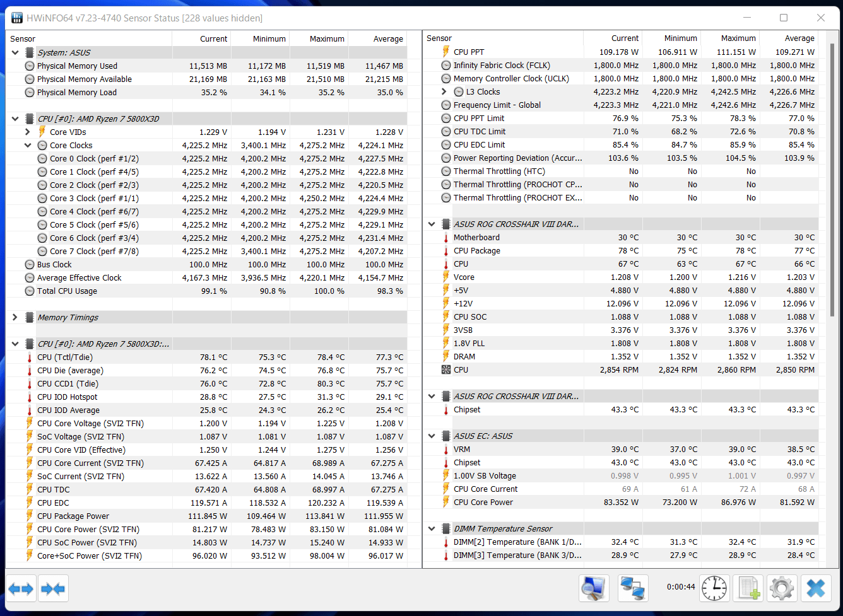Click the icon next to Thermal Throttling (HTC)

tap(446, 171)
